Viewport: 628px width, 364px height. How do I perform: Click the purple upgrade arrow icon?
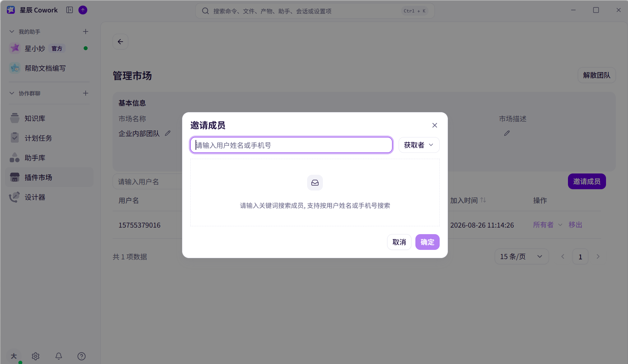click(83, 10)
